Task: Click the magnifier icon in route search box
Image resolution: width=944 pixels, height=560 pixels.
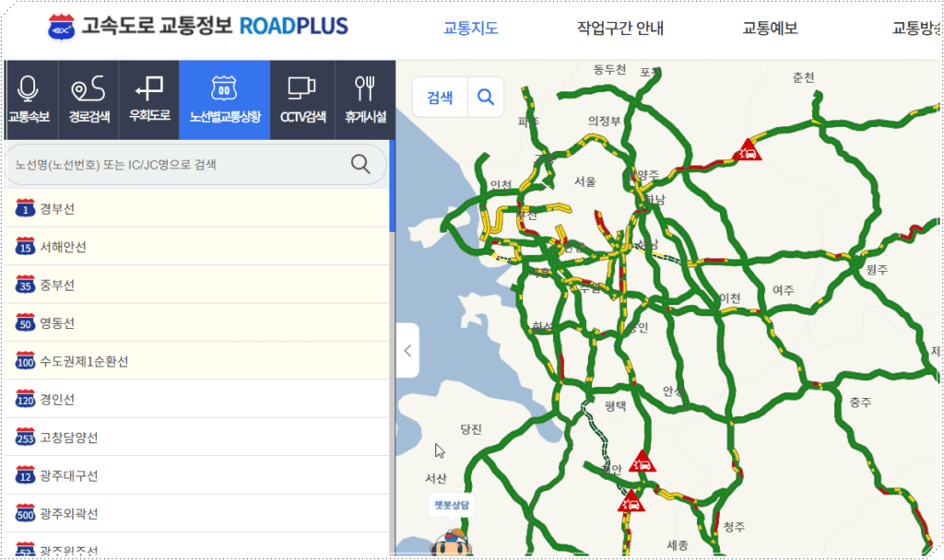Action: click(360, 164)
